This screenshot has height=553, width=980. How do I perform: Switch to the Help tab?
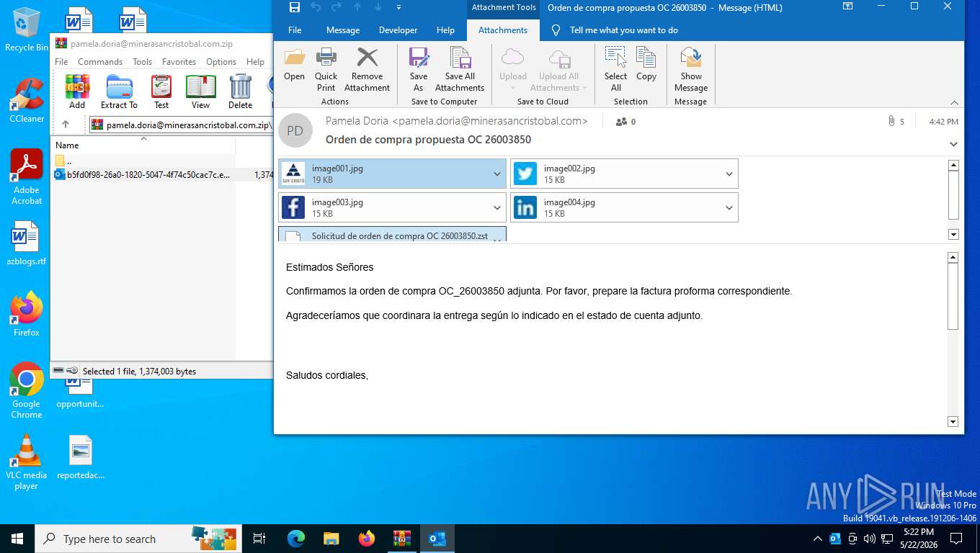tap(445, 30)
